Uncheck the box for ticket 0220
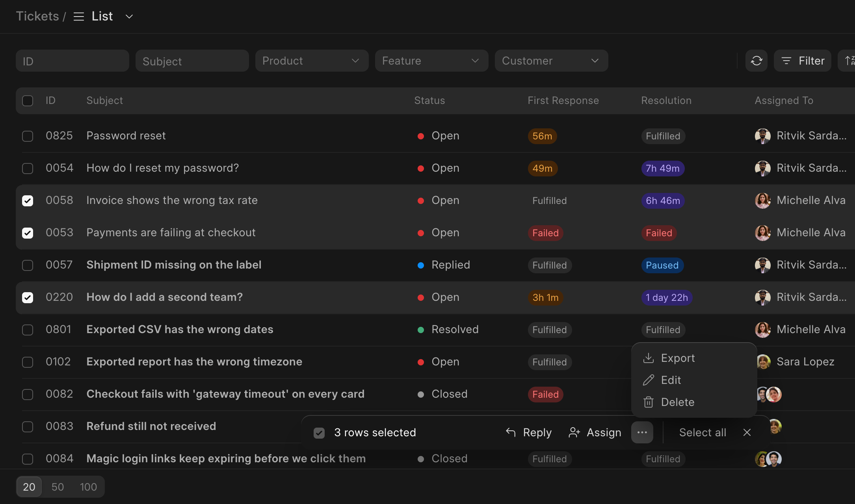Viewport: 855px width, 504px height. [x=28, y=297]
